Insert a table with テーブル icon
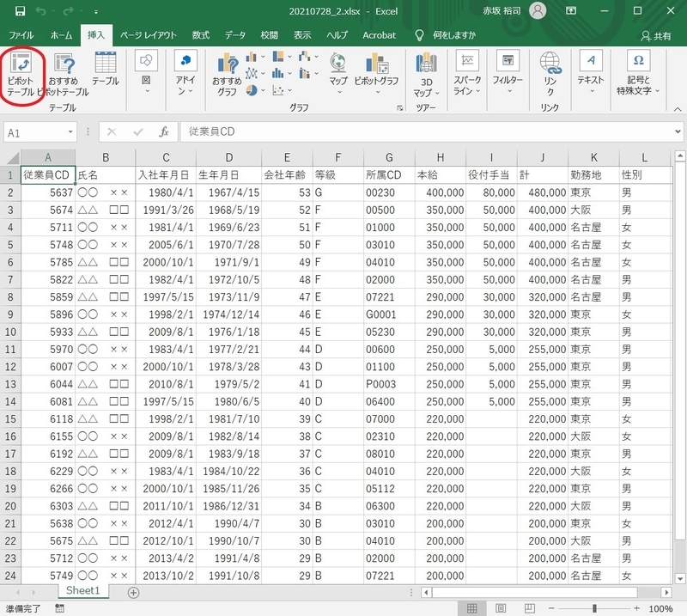 tap(106, 69)
